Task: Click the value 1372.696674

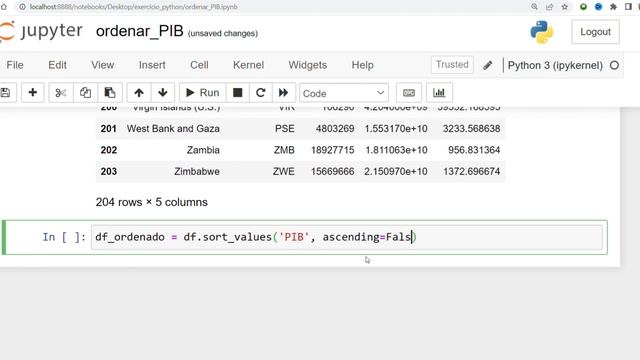Action: (x=471, y=171)
